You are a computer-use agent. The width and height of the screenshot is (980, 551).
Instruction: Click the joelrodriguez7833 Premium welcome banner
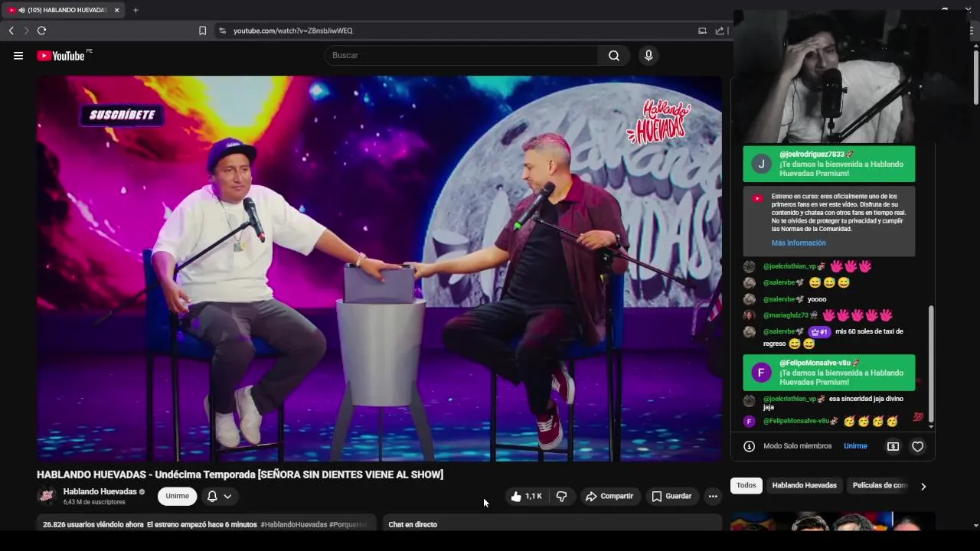tap(828, 164)
